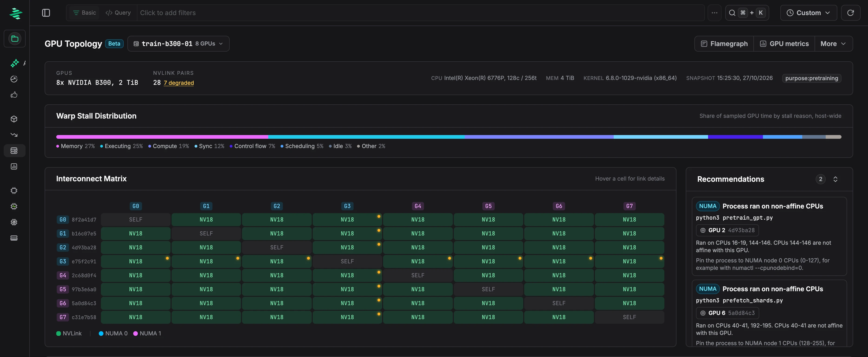868x357 pixels.
Task: Open the chip with pulse line icon
Action: (x=14, y=206)
